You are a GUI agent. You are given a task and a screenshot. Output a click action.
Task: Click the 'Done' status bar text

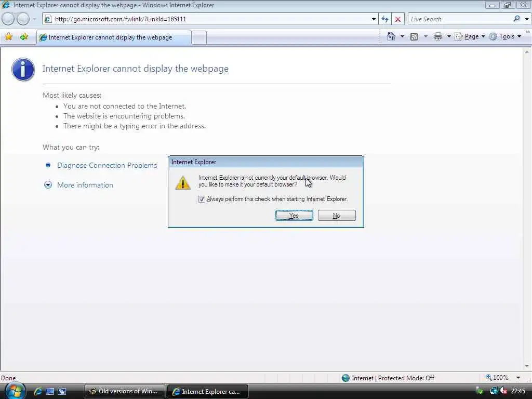8,378
